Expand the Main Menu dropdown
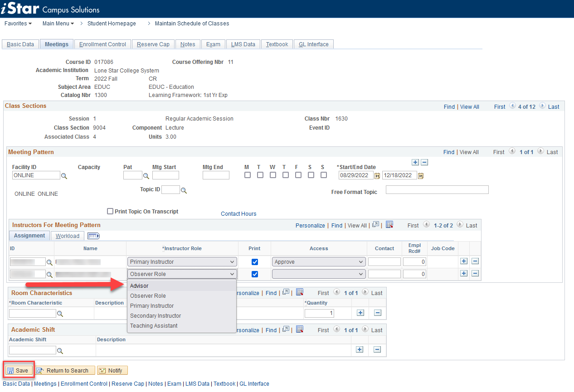 point(58,24)
